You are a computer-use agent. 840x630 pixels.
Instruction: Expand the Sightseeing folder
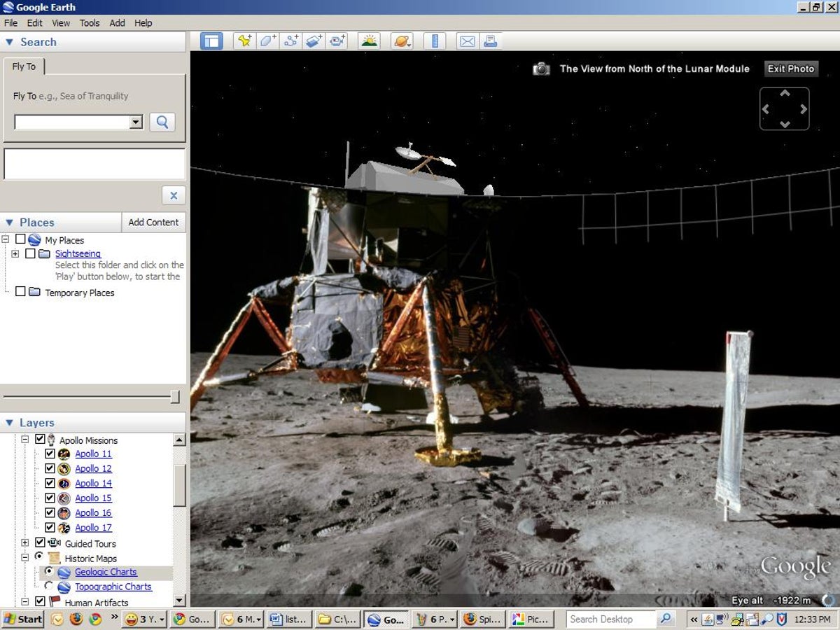15,253
